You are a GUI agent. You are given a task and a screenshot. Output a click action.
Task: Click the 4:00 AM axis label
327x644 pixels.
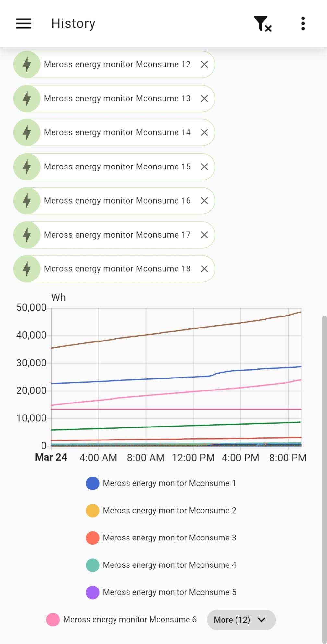coord(98,458)
